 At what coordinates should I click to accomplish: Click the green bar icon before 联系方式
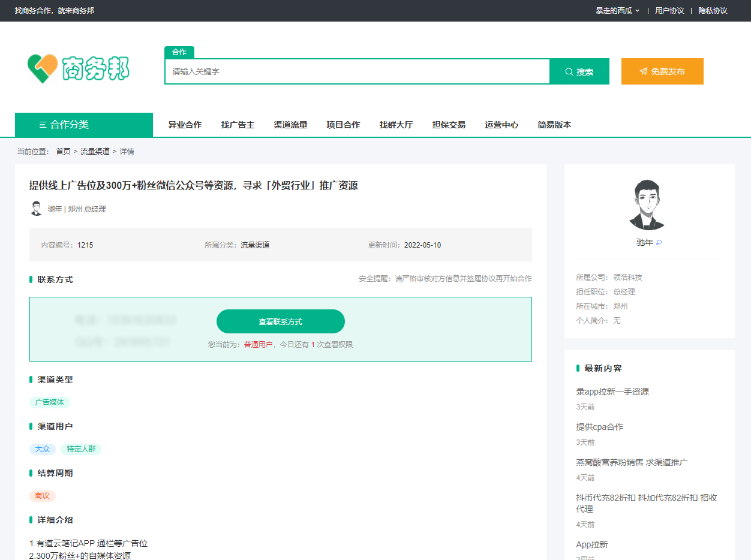click(31, 279)
